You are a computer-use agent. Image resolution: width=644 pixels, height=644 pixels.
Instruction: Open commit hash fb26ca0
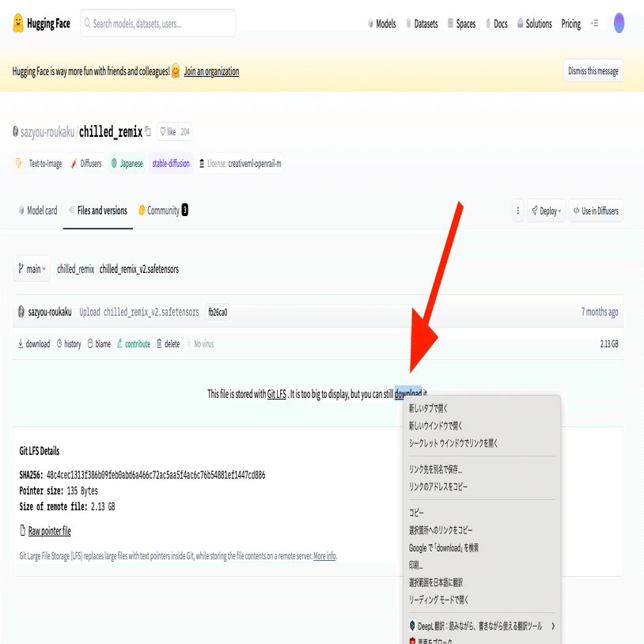(218, 313)
